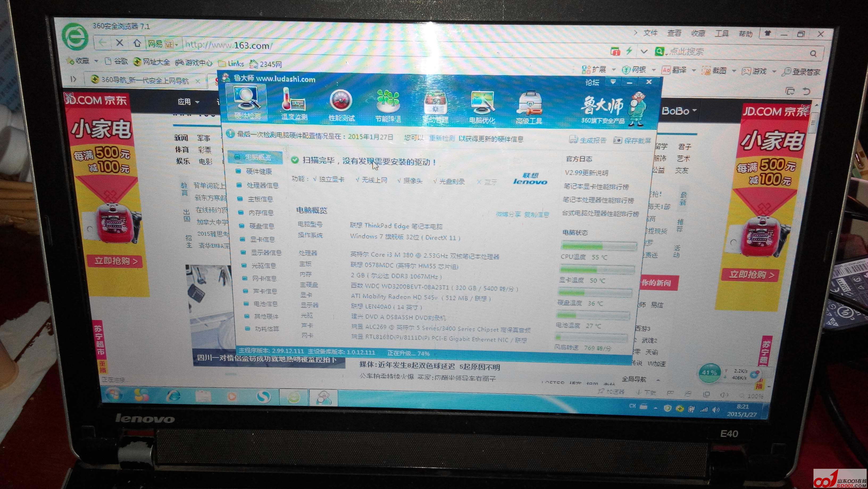Expand 应用 dropdown on 163 page
Image resolution: width=868 pixels, height=489 pixels.
[x=197, y=102]
